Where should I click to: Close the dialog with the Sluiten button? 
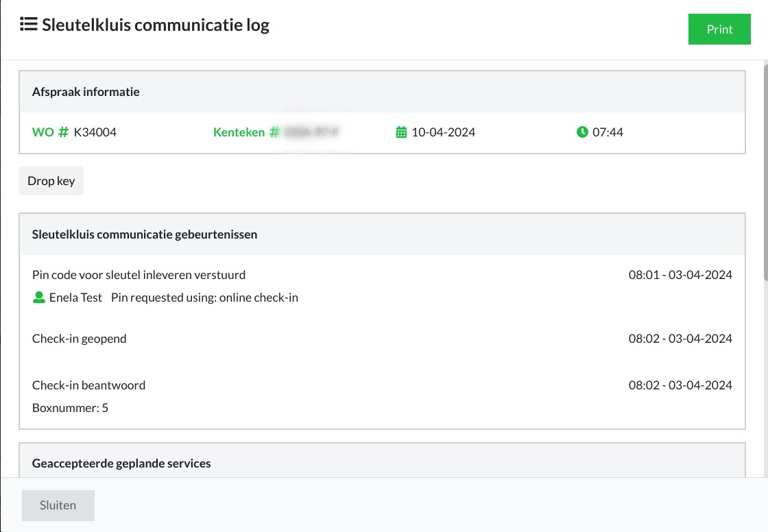click(58, 505)
